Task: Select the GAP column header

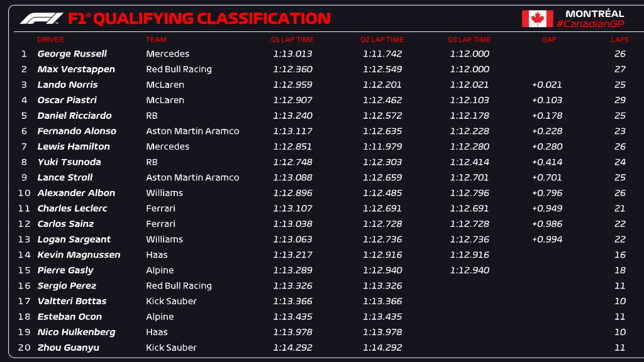Action: (x=548, y=40)
